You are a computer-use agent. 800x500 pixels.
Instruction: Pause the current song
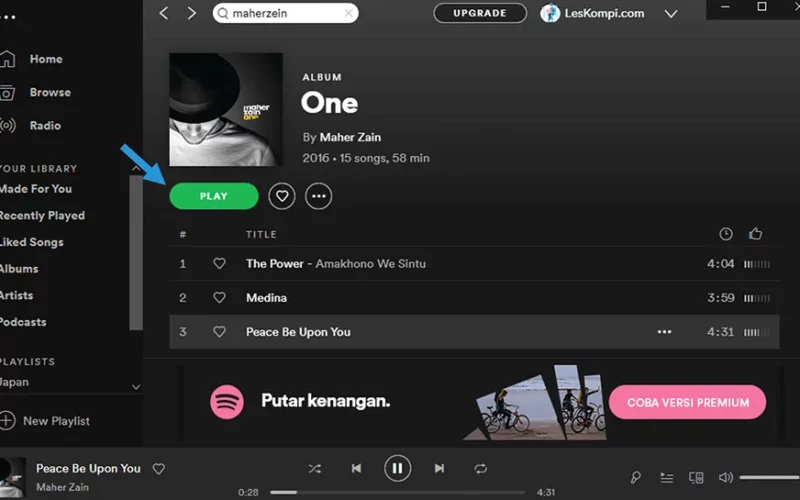[397, 468]
